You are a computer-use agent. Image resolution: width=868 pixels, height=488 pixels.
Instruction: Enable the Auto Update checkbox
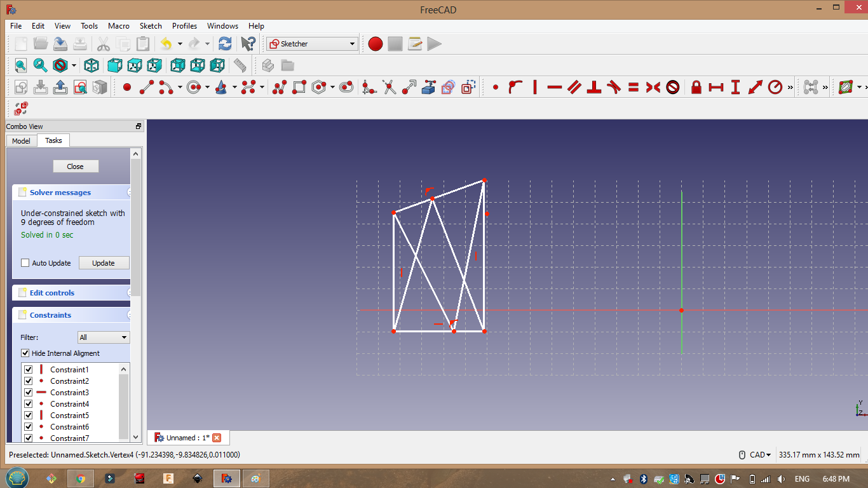point(25,263)
